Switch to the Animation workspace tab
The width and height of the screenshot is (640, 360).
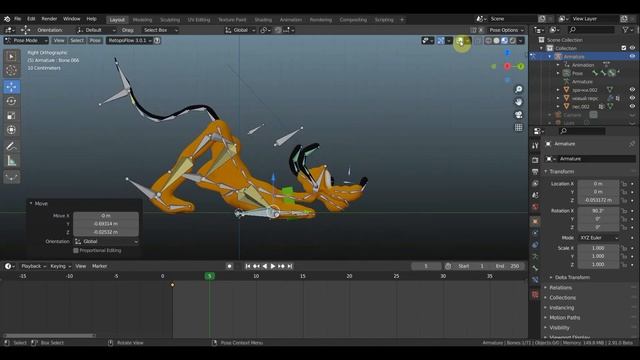[291, 20]
